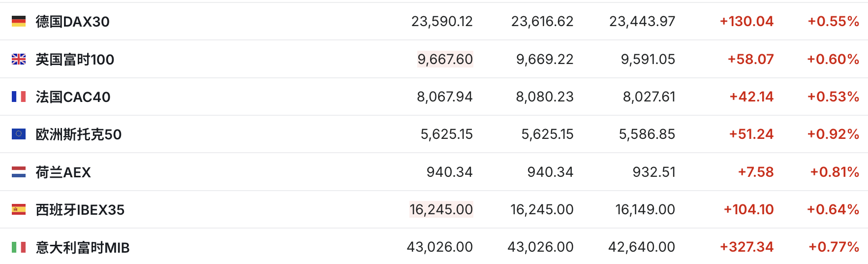The width and height of the screenshot is (868, 264).
Task: Open the 德国DAX30 index link
Action: tap(72, 22)
